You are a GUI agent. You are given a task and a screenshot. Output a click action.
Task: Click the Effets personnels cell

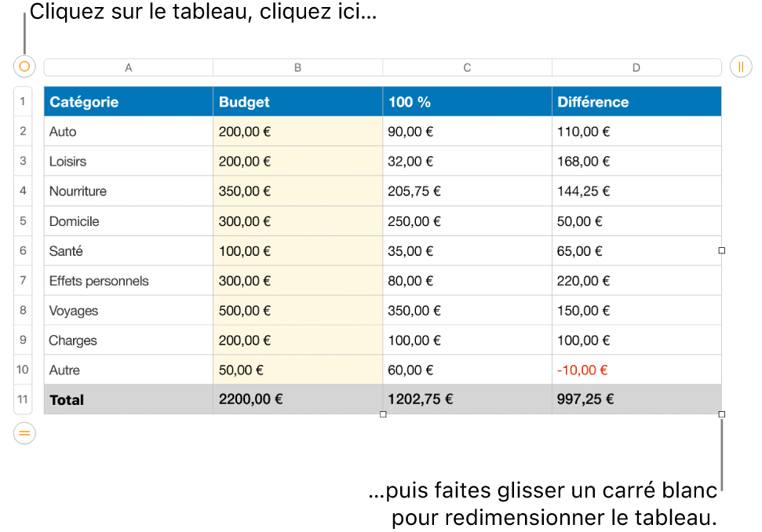(129, 281)
